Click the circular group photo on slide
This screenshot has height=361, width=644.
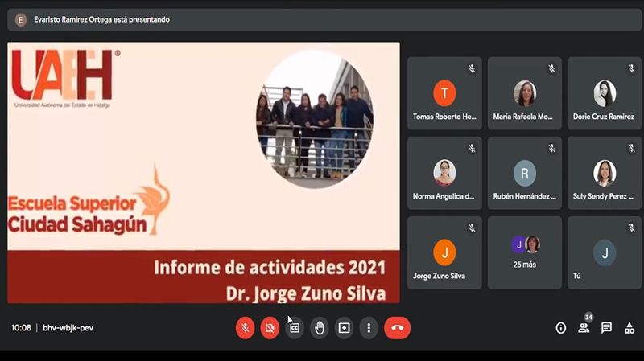point(315,119)
